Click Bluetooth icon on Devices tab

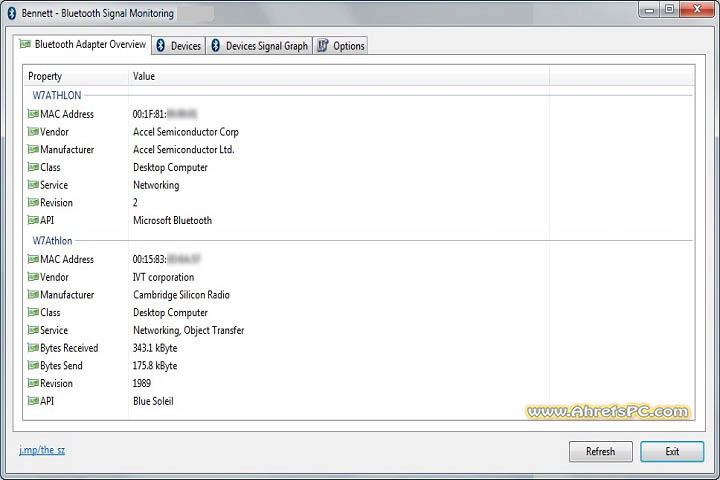[x=161, y=45]
